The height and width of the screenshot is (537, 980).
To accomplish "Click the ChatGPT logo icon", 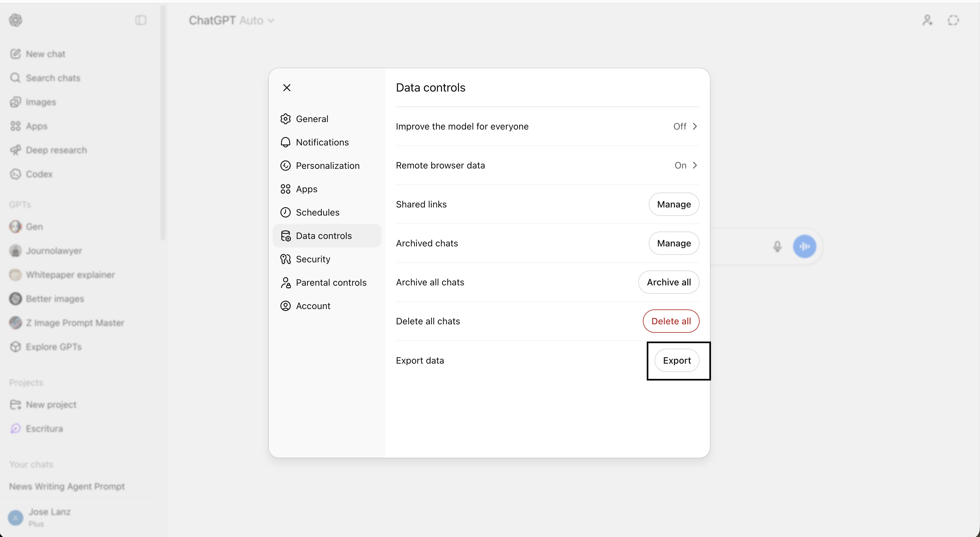I will [x=16, y=20].
